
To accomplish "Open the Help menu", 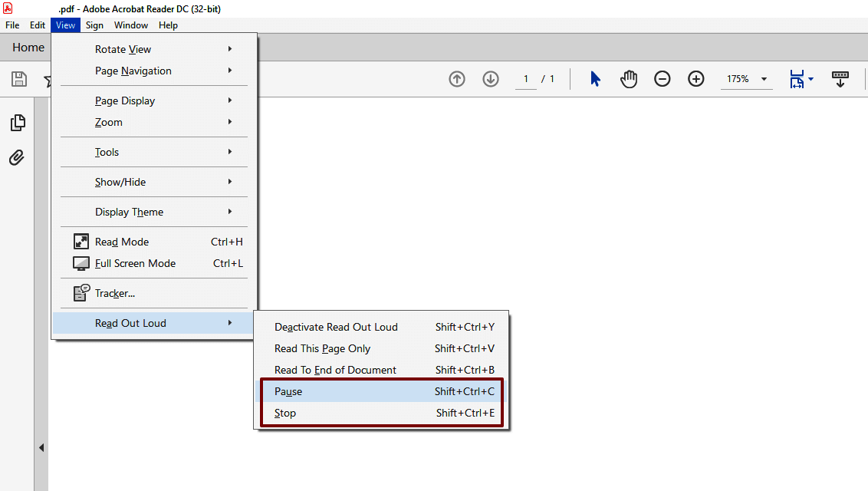I will [168, 25].
